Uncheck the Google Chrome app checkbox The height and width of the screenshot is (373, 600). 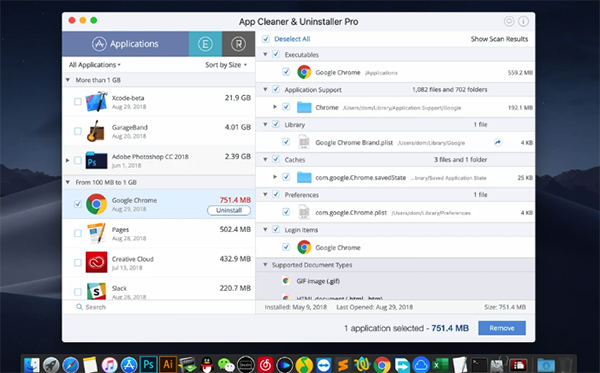coord(78,204)
